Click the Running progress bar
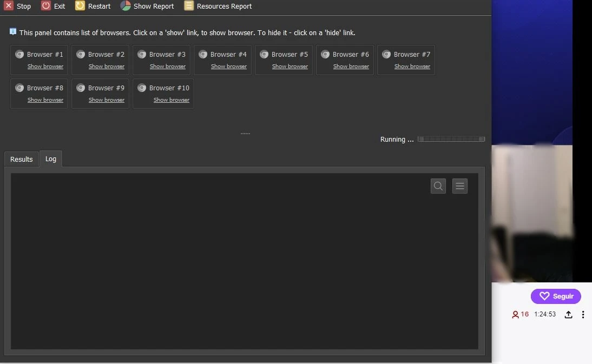The image size is (592, 364). (451, 140)
